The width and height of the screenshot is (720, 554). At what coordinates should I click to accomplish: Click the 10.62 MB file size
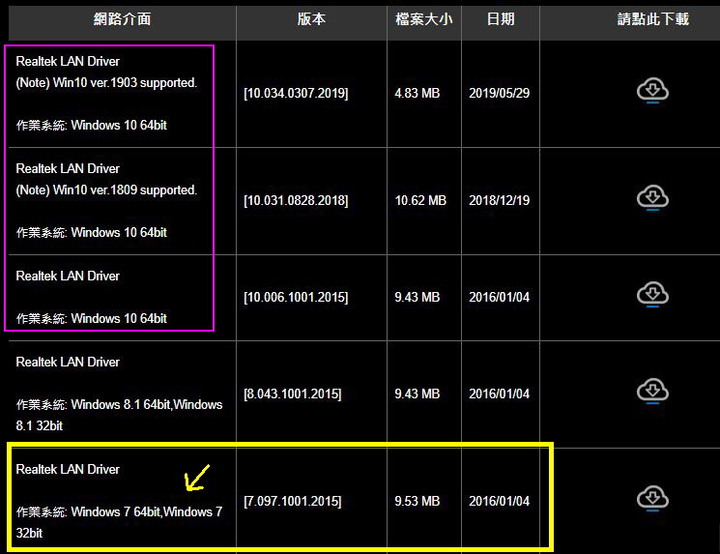pos(421,201)
